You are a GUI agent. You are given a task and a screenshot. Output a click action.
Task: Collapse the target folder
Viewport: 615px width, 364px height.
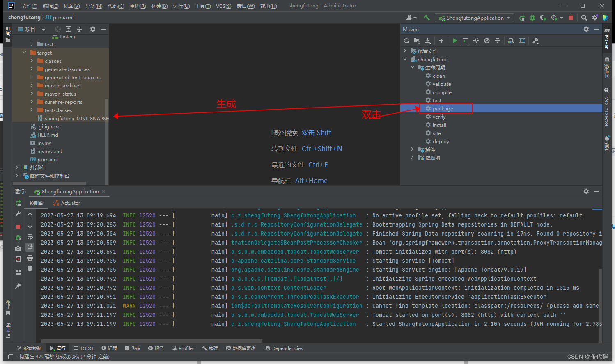pyautogui.click(x=24, y=53)
